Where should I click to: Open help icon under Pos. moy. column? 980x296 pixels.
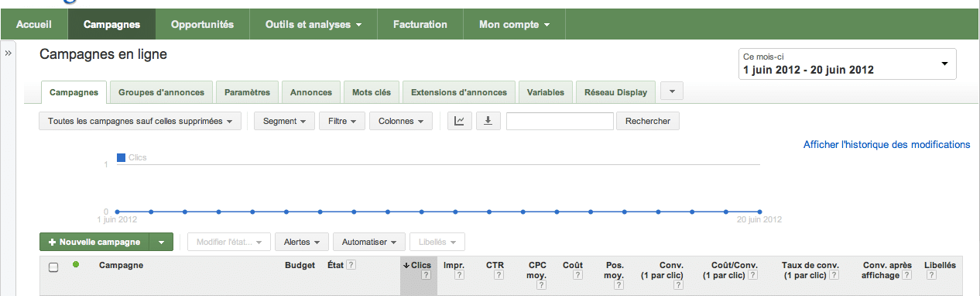coord(619,286)
